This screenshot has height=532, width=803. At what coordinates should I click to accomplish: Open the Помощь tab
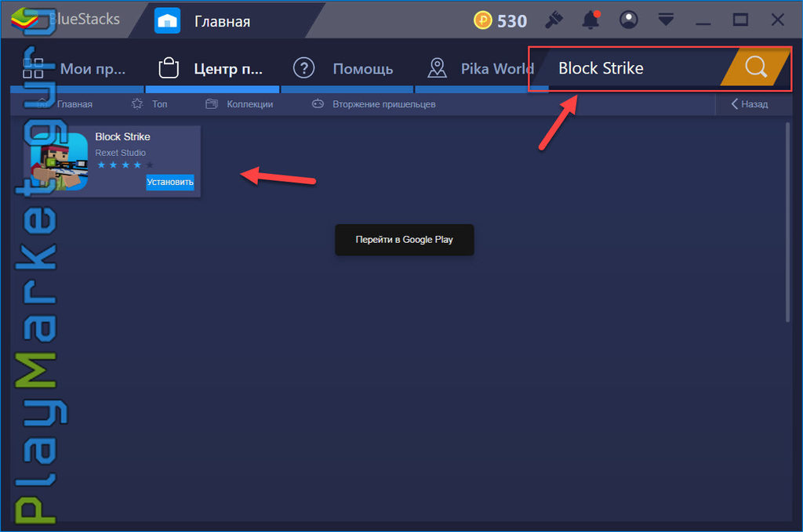(x=347, y=69)
